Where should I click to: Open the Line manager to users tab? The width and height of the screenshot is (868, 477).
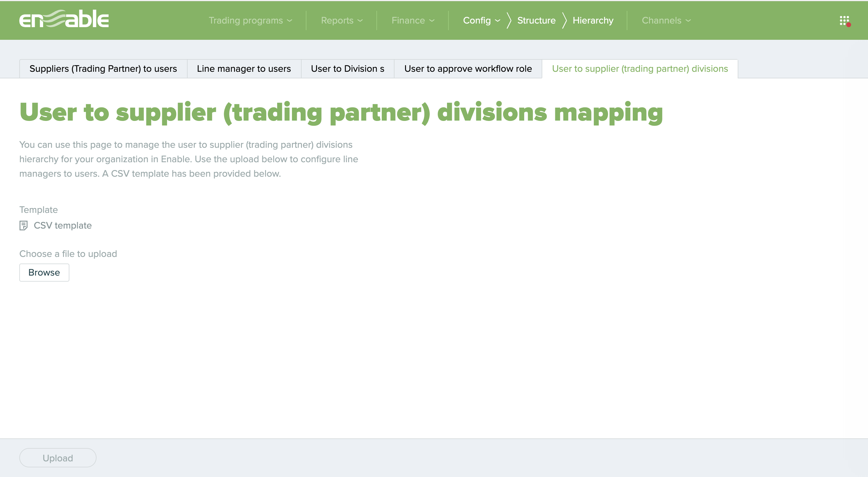(x=244, y=69)
